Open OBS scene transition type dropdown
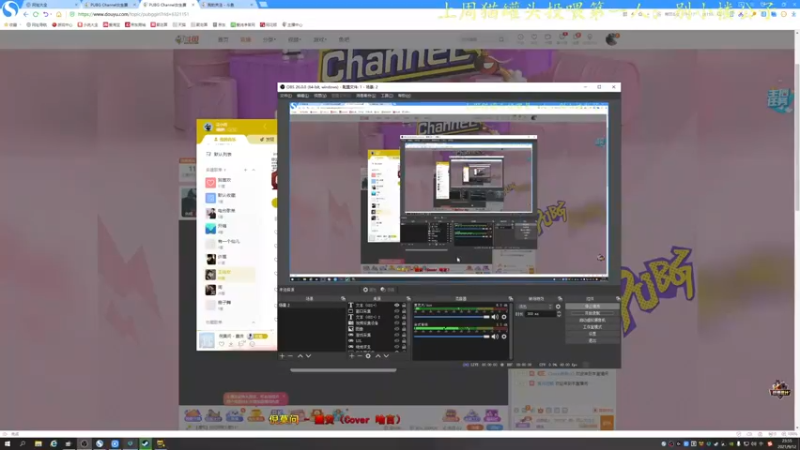 [x=535, y=307]
